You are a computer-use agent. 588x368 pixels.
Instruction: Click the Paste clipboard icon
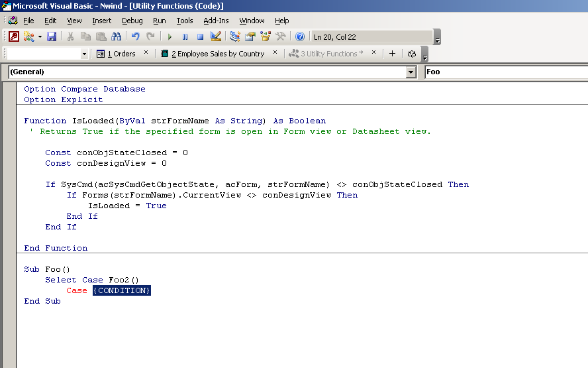(101, 36)
